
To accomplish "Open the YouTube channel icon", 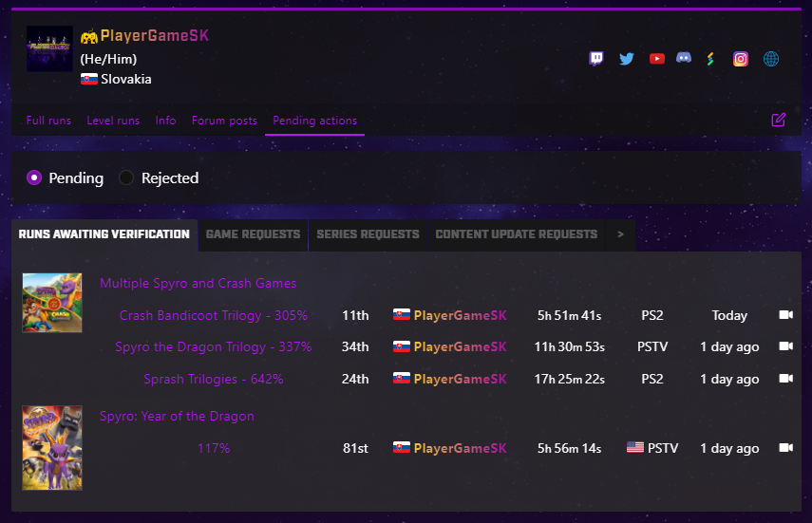I will pos(656,59).
